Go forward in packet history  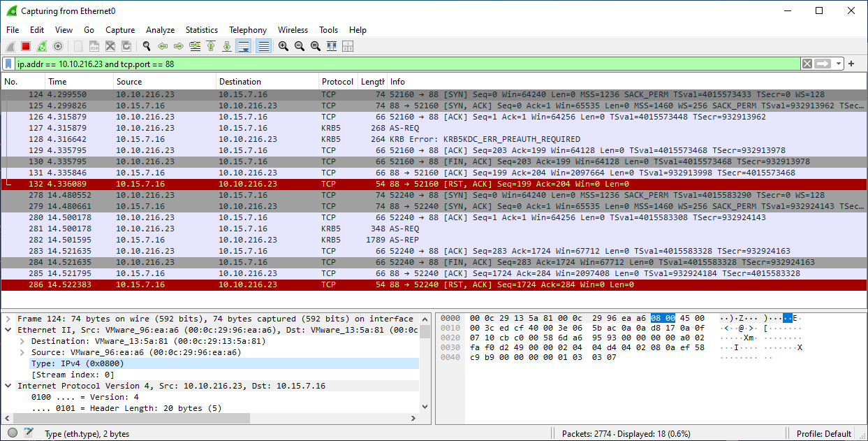[x=179, y=46]
